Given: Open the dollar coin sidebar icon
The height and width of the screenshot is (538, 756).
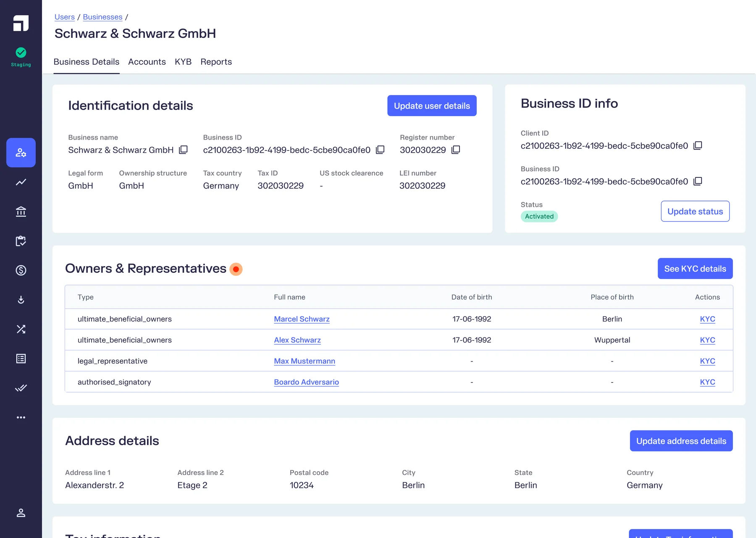Looking at the screenshot, I should tap(21, 270).
